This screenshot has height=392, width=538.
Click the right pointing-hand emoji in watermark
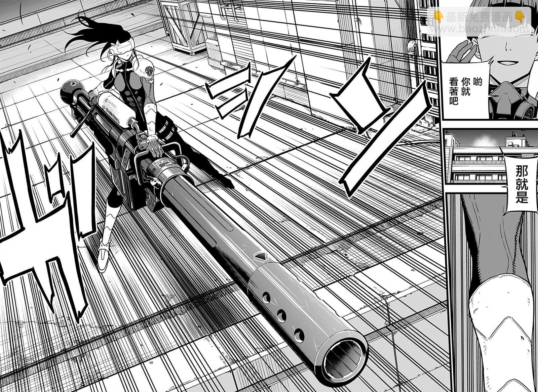520,17
